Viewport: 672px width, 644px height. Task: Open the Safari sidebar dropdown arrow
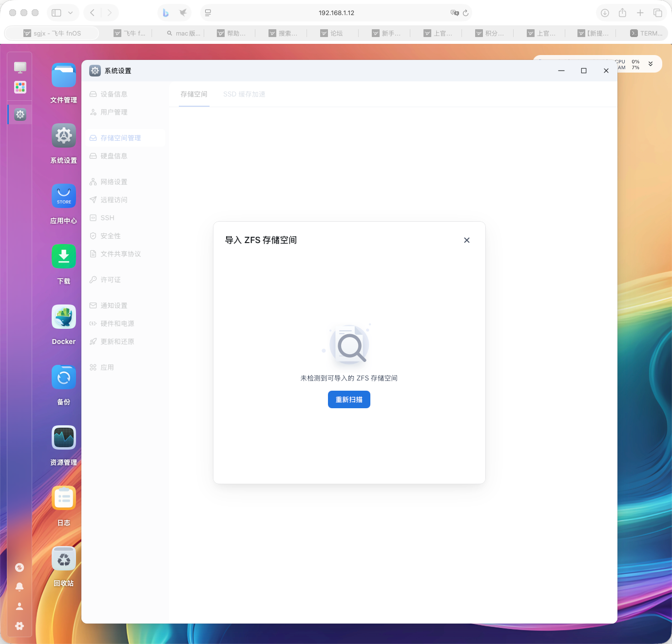tap(70, 13)
